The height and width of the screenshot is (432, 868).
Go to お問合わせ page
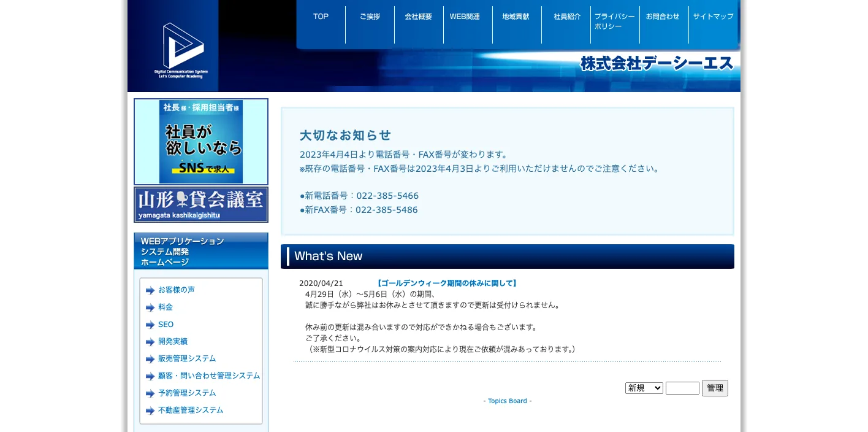coord(663,17)
